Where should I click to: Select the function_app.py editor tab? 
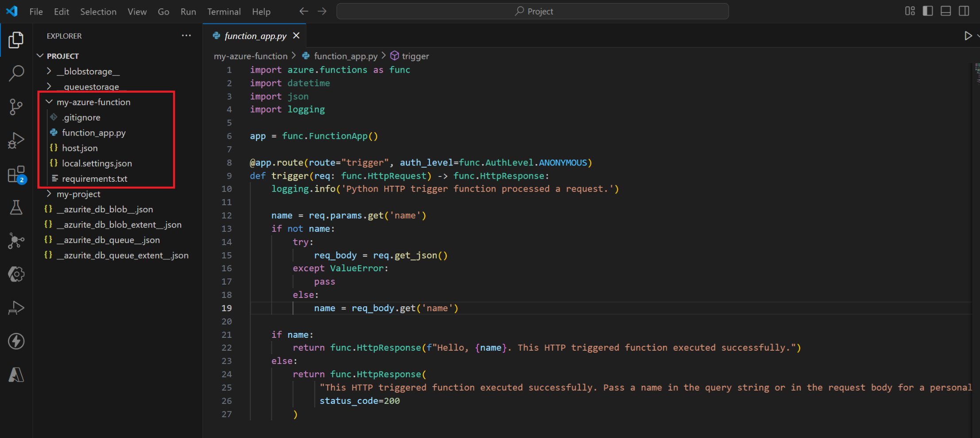255,36
